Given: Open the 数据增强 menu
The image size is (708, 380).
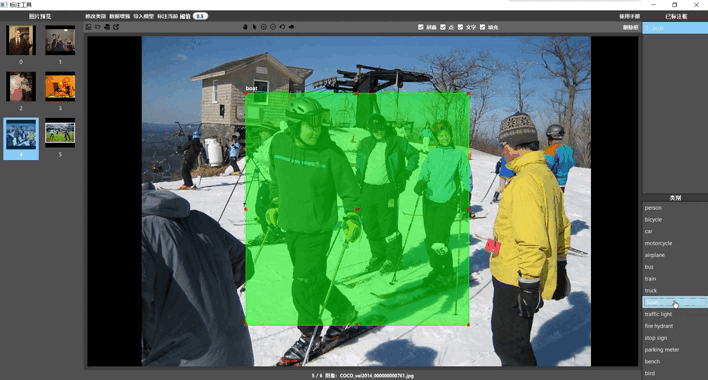Looking at the screenshot, I should [120, 16].
